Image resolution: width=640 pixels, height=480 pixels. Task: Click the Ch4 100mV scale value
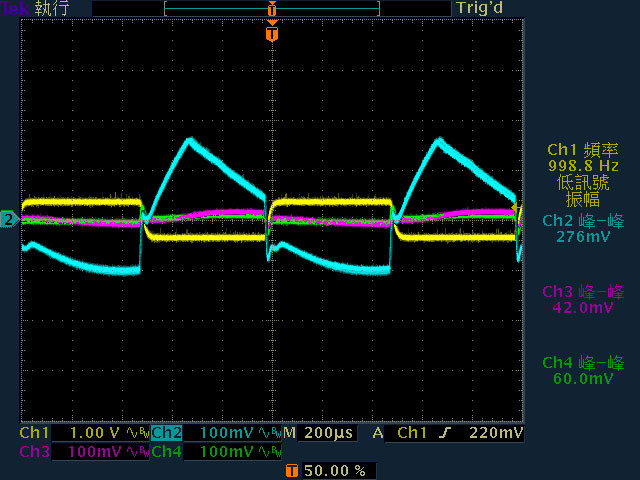[x=227, y=451]
